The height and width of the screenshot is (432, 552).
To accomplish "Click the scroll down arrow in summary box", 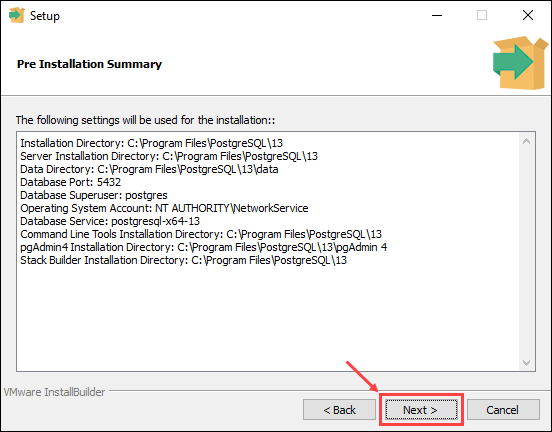I will [x=526, y=362].
